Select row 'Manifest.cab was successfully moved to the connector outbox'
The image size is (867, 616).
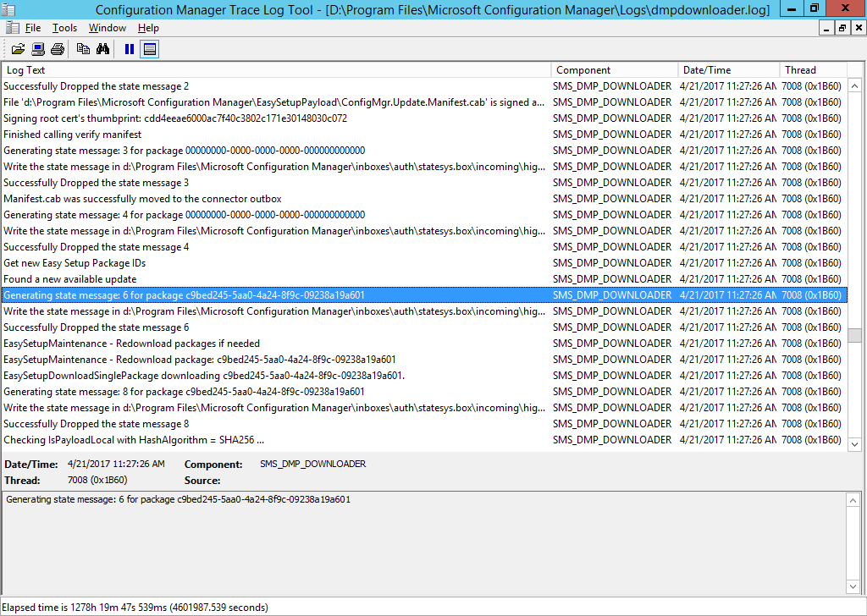(424, 198)
